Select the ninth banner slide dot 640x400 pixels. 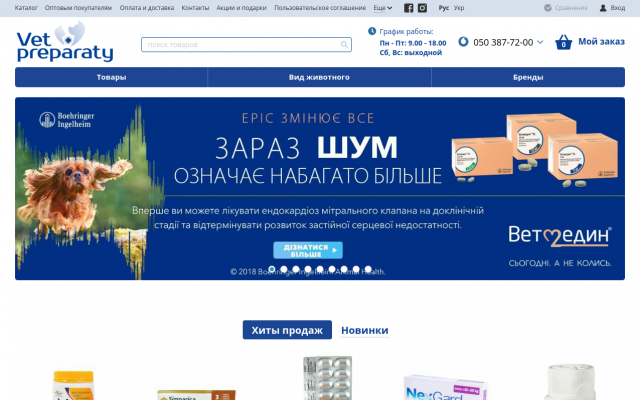point(368,269)
